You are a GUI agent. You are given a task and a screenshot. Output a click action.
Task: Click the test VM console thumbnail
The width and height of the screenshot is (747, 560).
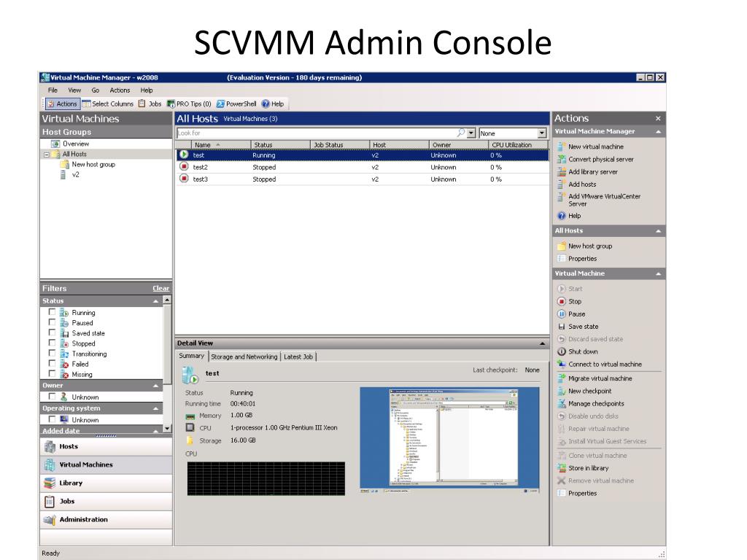449,440
